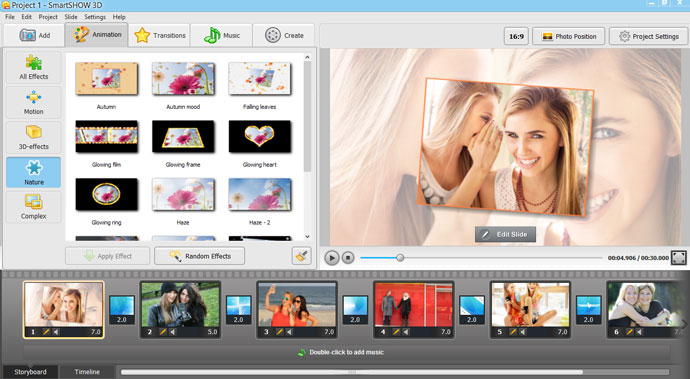Click the sound icon on slide 5

pos(523,332)
